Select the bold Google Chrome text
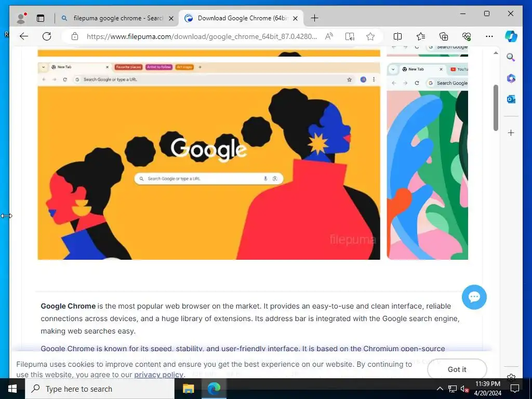Screen dimensions: 532x399 [x=68, y=306]
